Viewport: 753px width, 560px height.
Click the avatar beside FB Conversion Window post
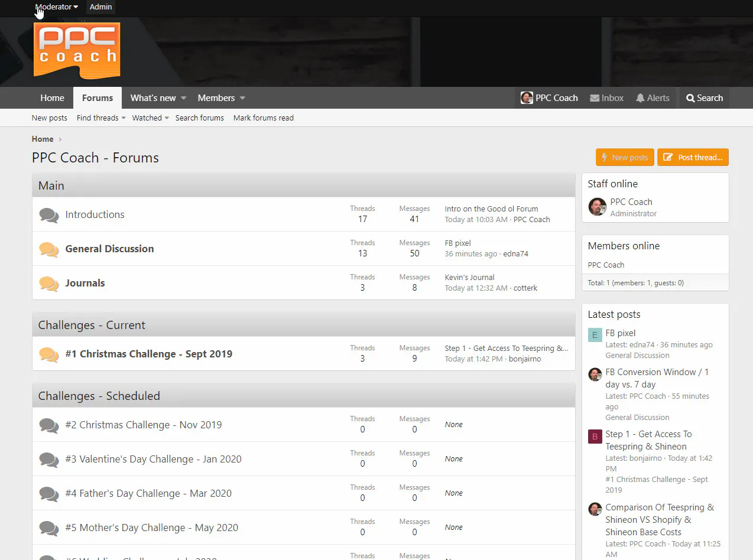(595, 374)
